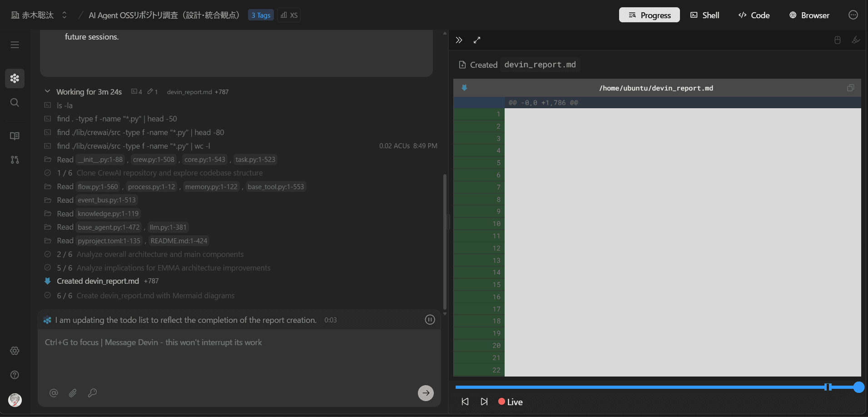The height and width of the screenshot is (417, 868).
Task: Click the @ mention icon
Action: point(54,393)
